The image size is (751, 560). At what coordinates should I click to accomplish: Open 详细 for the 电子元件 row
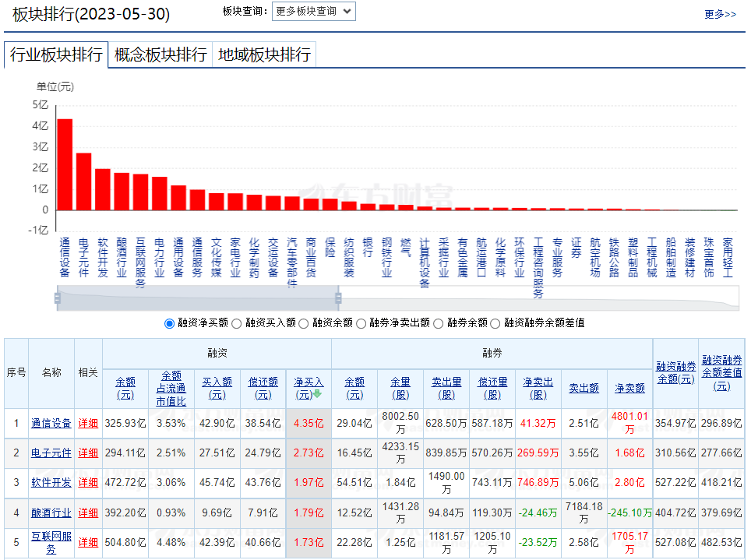[x=88, y=453]
